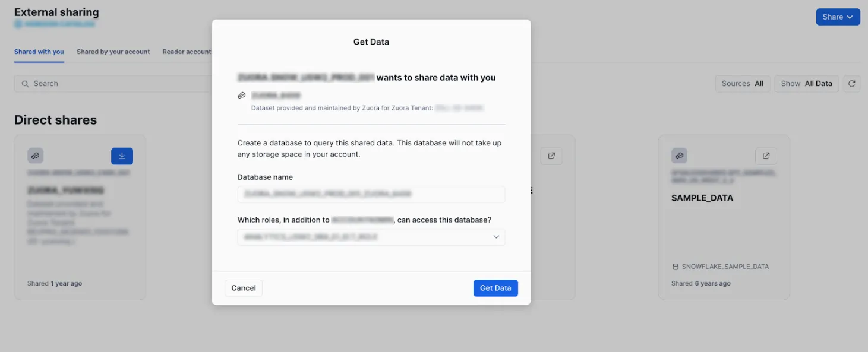Edit the Database name field
The image size is (868, 352).
(371, 194)
